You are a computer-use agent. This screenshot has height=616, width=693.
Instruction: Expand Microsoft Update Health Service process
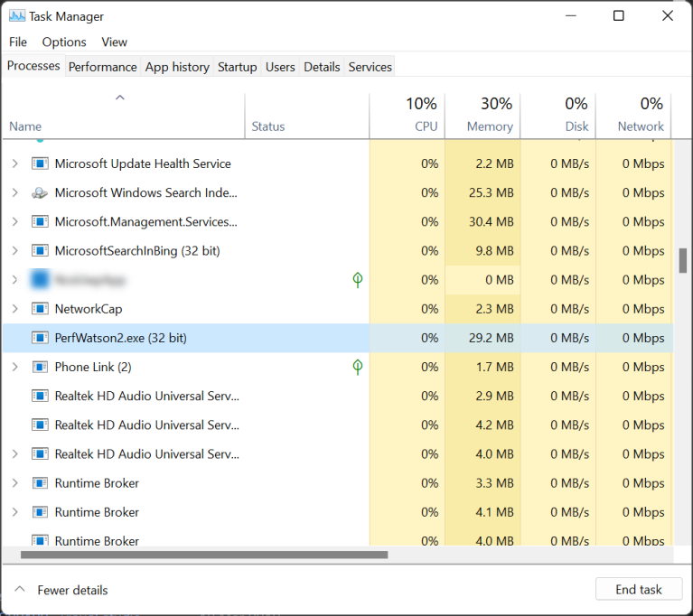[x=15, y=164]
